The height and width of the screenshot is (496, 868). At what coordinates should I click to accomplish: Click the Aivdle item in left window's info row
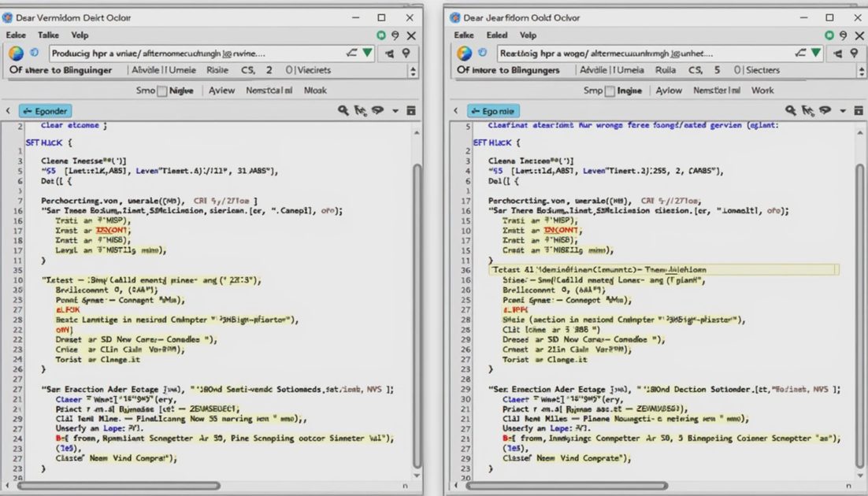point(146,70)
